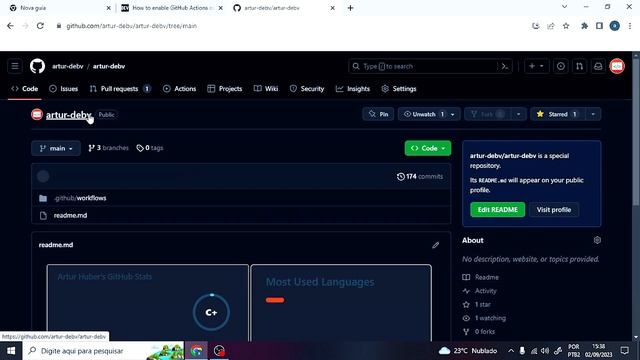Click the Unwatch button
Viewport: 640px width, 360px height.
click(x=423, y=114)
